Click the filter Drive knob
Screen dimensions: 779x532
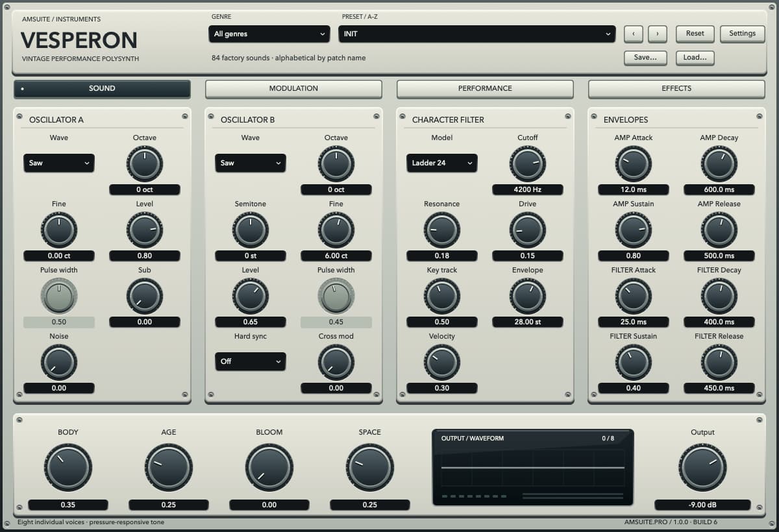(528, 230)
